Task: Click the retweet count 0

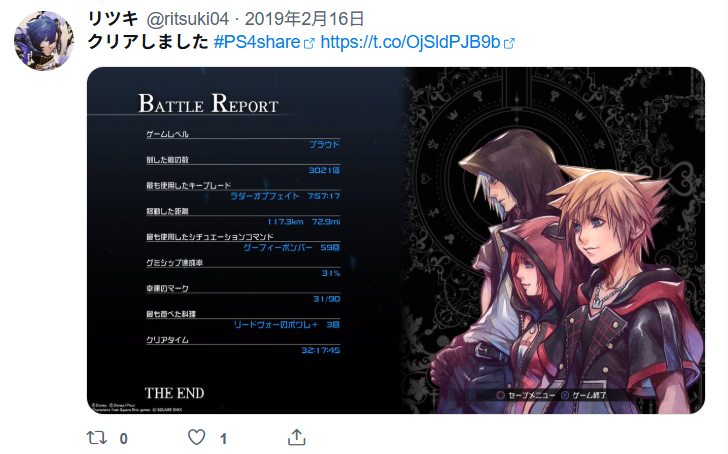Action: click(124, 439)
